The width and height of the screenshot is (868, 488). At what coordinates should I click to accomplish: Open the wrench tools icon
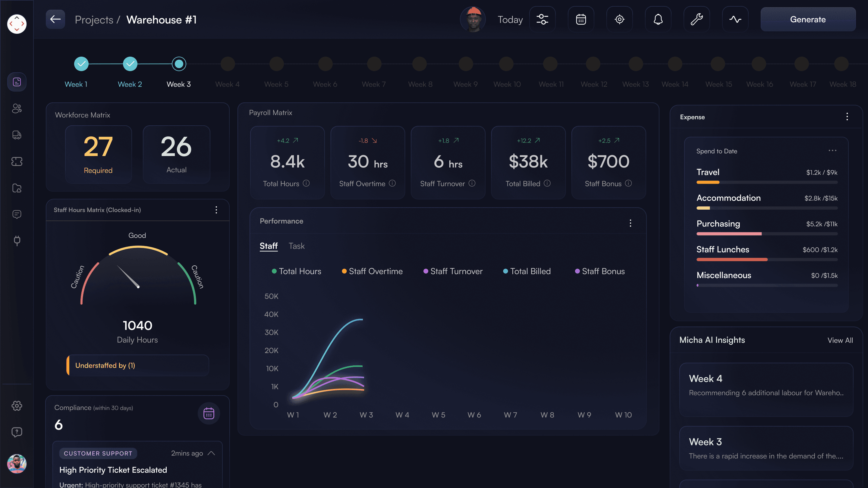click(697, 19)
